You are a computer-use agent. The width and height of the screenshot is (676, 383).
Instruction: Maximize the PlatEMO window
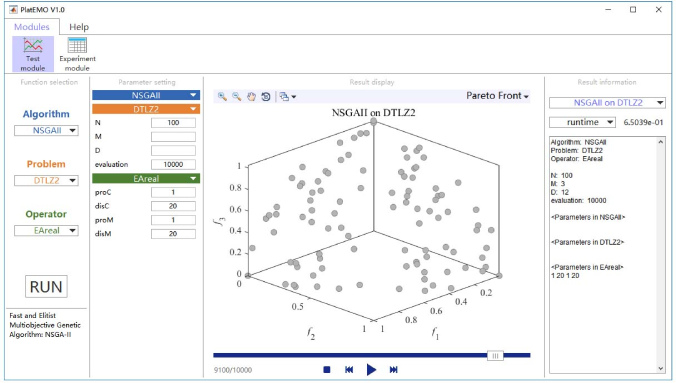pyautogui.click(x=633, y=9)
